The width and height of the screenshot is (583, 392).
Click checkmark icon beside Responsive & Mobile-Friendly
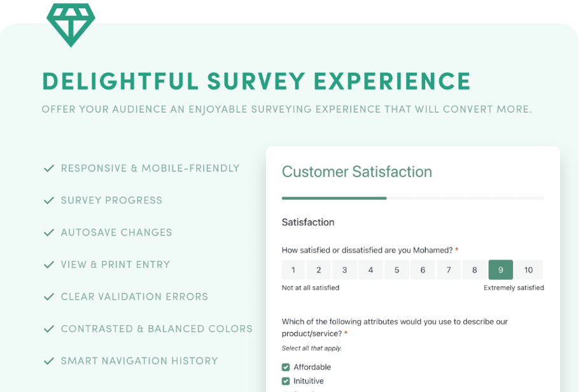[x=48, y=169]
